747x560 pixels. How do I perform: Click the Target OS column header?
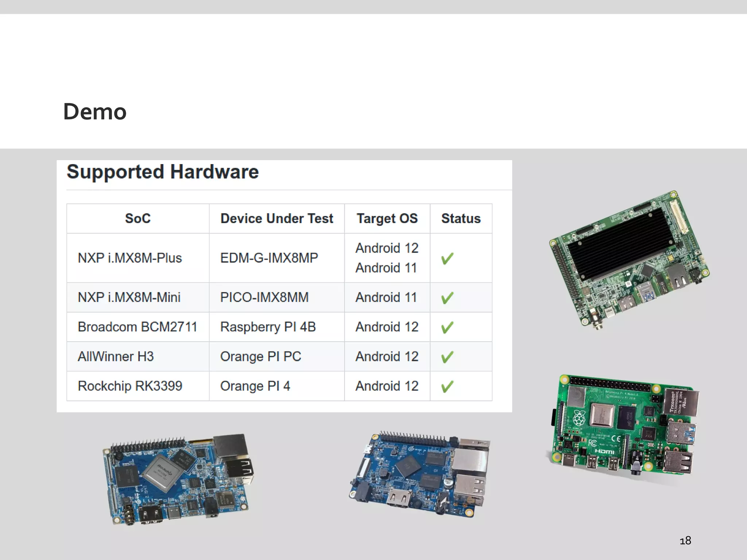click(x=387, y=218)
